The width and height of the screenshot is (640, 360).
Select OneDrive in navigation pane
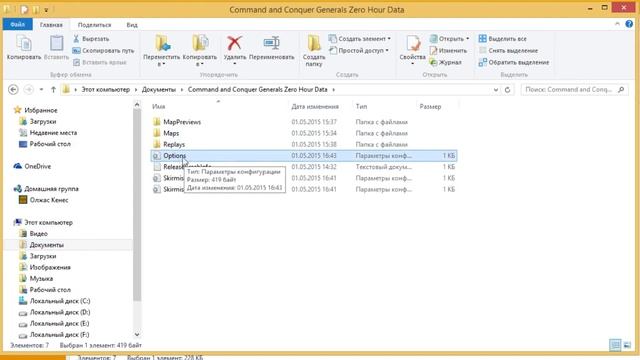click(37, 167)
